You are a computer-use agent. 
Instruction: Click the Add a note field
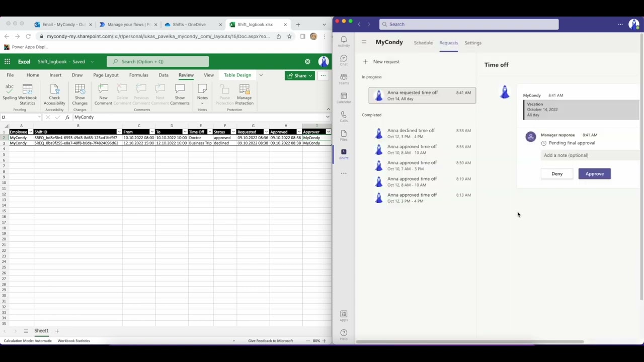[591, 155]
